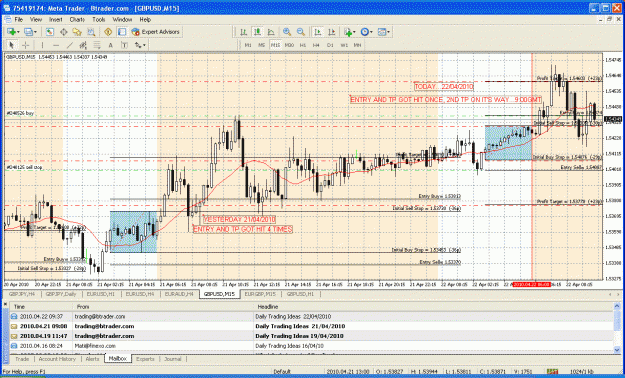Expand the arrows tool dropdown
625x378 pixels.
tap(144, 45)
